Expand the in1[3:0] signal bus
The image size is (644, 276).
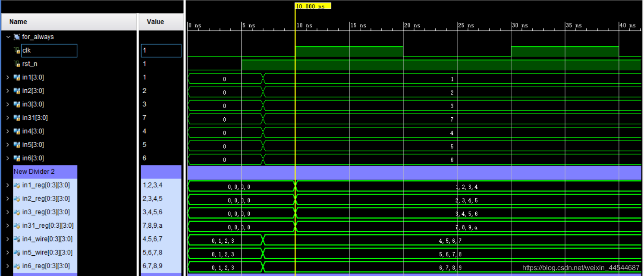click(8, 78)
